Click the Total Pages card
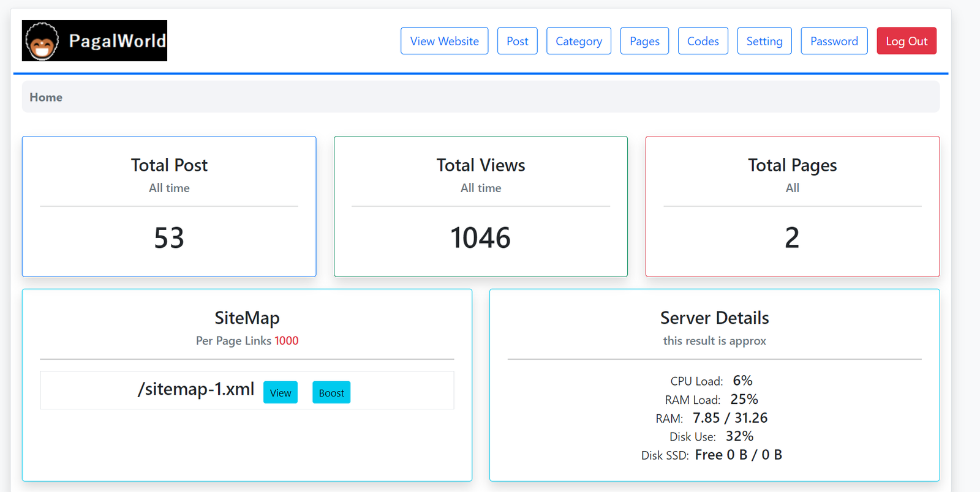Screen dimensions: 980x492 pyautogui.click(x=792, y=206)
